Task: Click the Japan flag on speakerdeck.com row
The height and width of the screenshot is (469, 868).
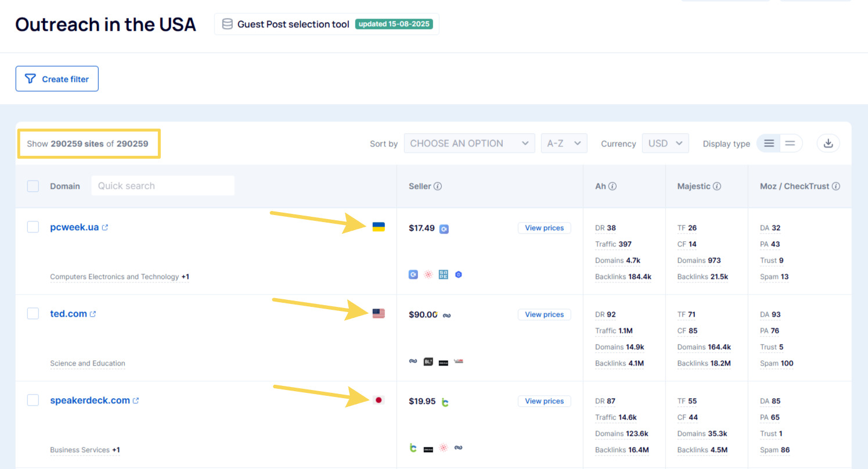Action: 379,400
